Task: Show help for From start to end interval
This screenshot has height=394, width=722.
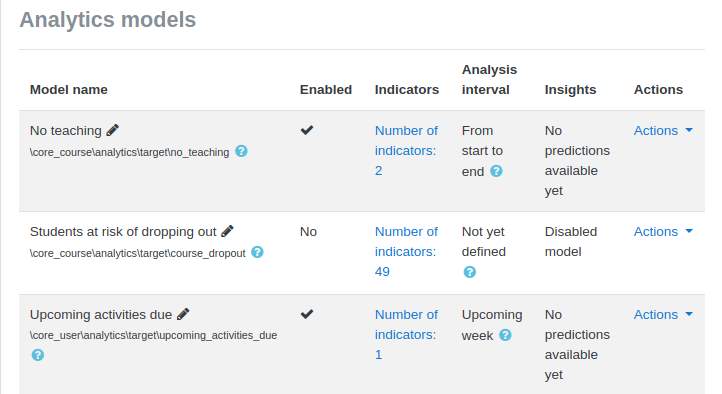Action: [496, 171]
